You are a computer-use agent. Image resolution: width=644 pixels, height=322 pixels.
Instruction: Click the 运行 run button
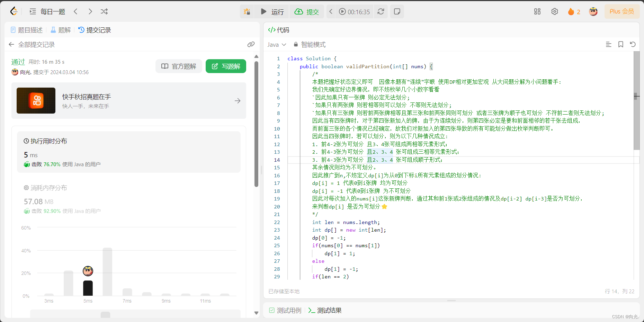pos(272,11)
